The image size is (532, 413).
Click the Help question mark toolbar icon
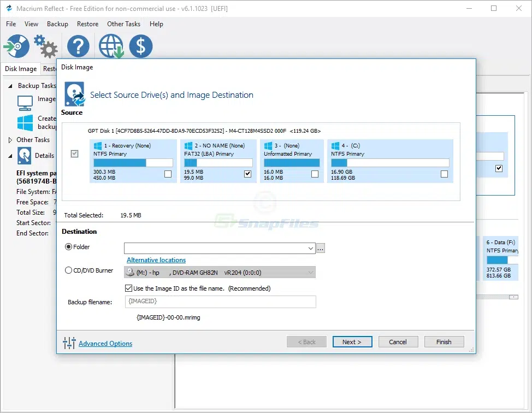(x=78, y=46)
